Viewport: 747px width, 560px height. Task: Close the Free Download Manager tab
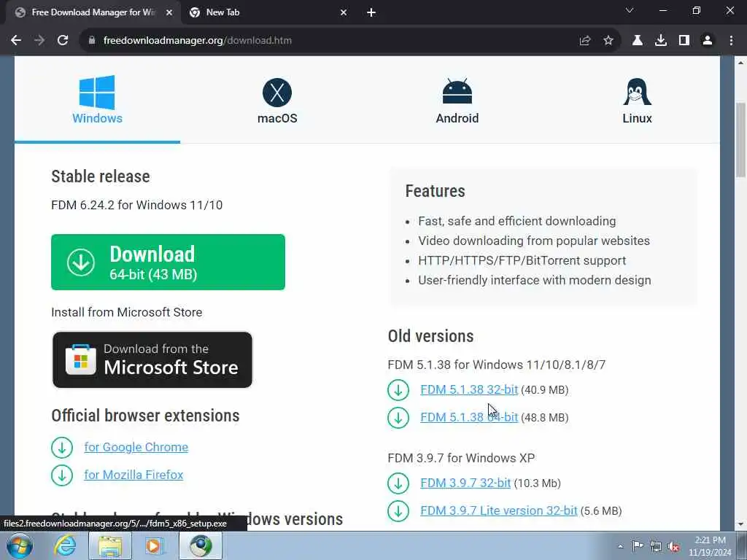pos(169,13)
